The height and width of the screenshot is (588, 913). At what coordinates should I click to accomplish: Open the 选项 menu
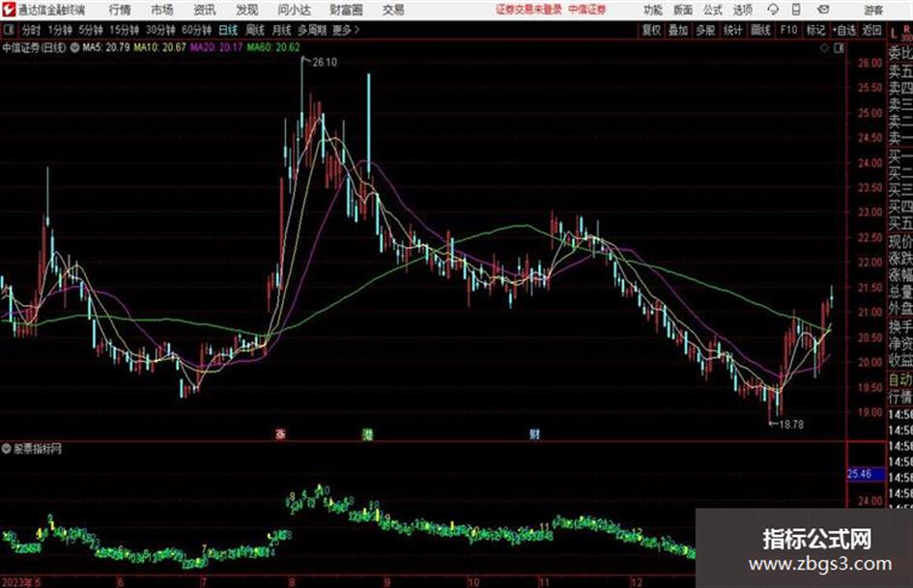[x=742, y=10]
